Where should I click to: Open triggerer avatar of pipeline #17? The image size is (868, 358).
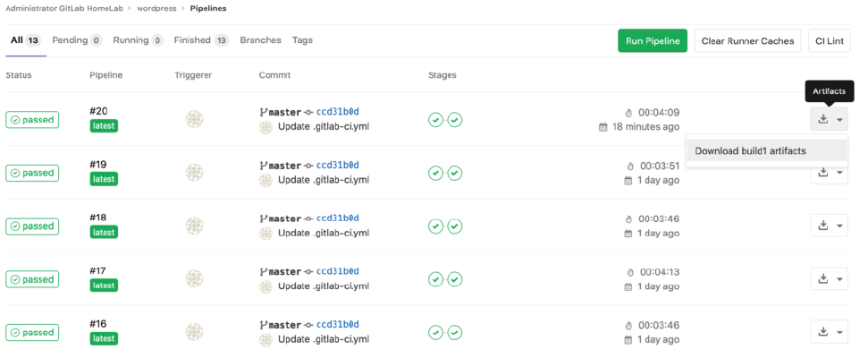(194, 278)
